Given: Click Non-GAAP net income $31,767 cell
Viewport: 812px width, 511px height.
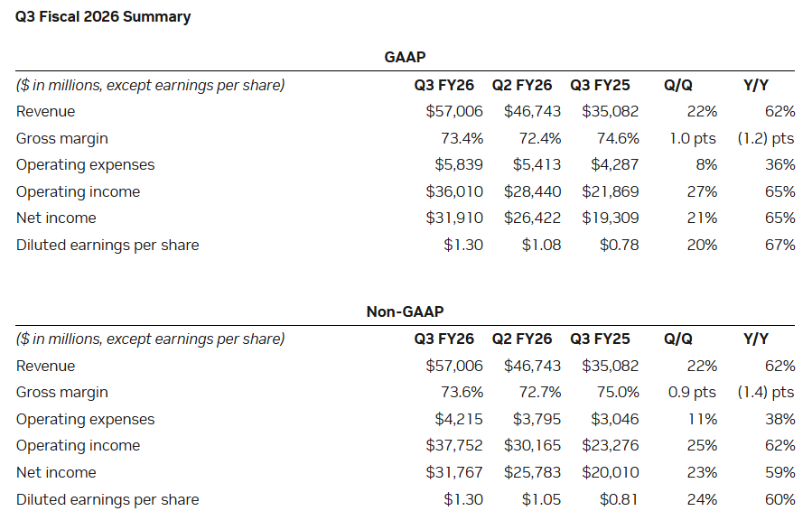Looking at the screenshot, I should click(x=454, y=472).
